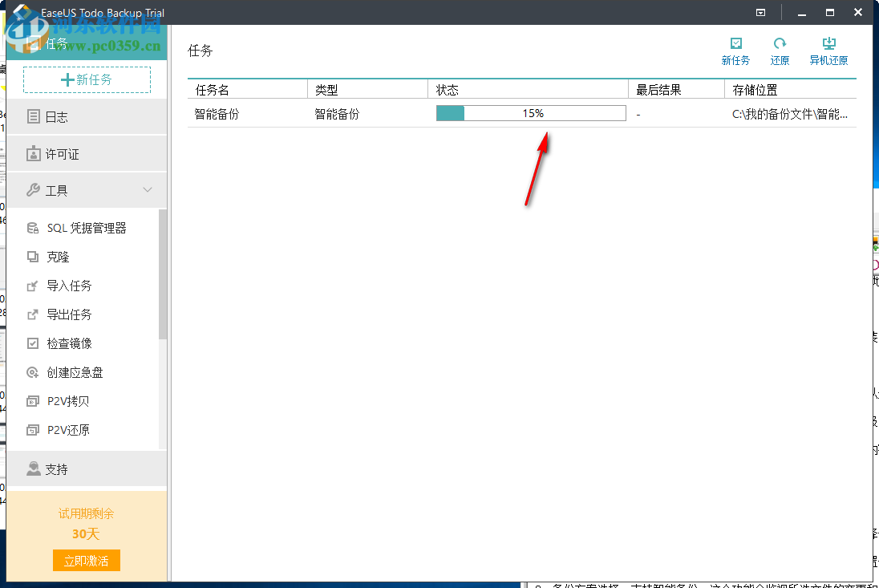This screenshot has width=879, height=588.
Task: Click the 还原 restore icon in the toolbar
Action: tap(779, 50)
